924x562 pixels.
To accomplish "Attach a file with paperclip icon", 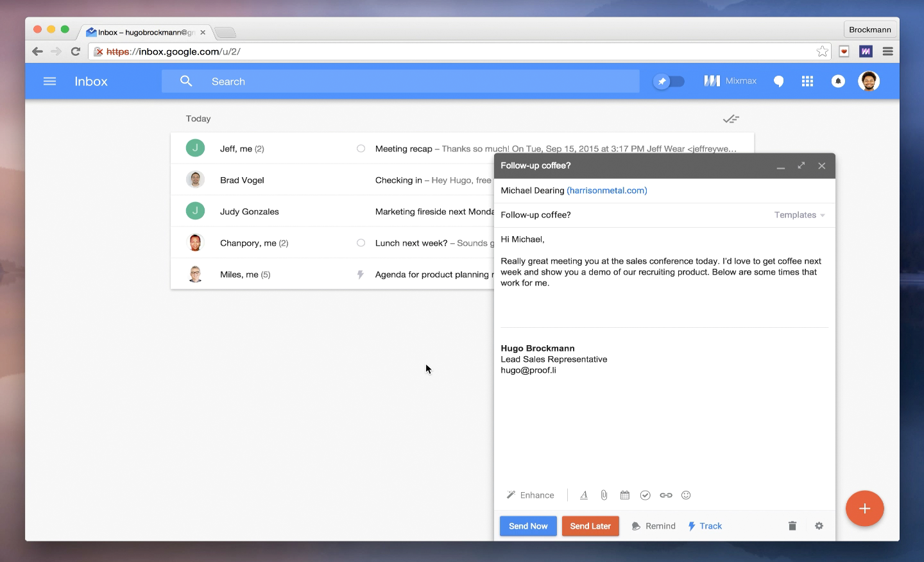I will 604,495.
